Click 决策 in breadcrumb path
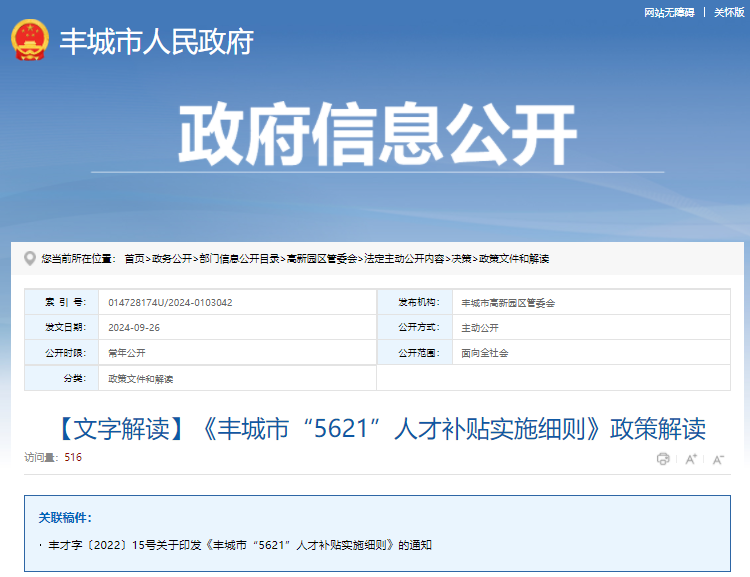Viewport: 750px width, 577px height. (x=461, y=259)
